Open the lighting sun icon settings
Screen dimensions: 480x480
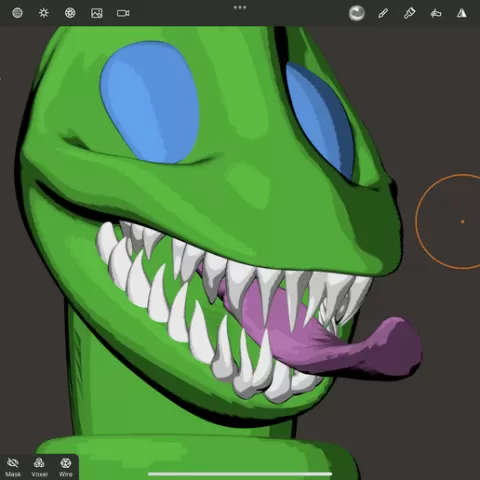click(x=44, y=13)
